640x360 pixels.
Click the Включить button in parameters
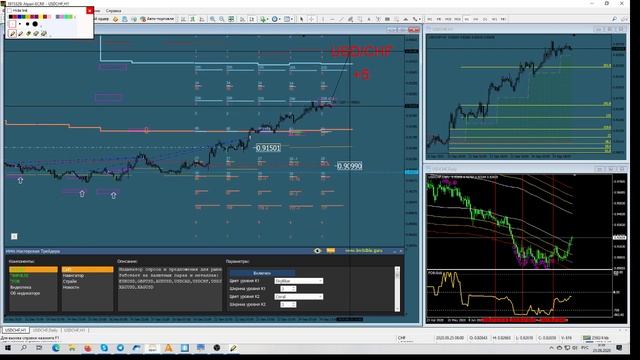pos(262,273)
